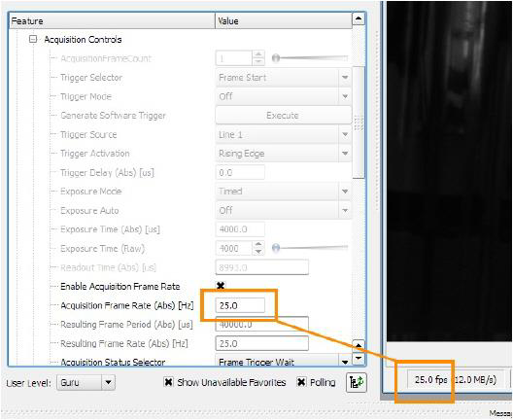The width and height of the screenshot is (513, 420).
Task: Click the feature tree refresh icon button
Action: click(x=357, y=382)
